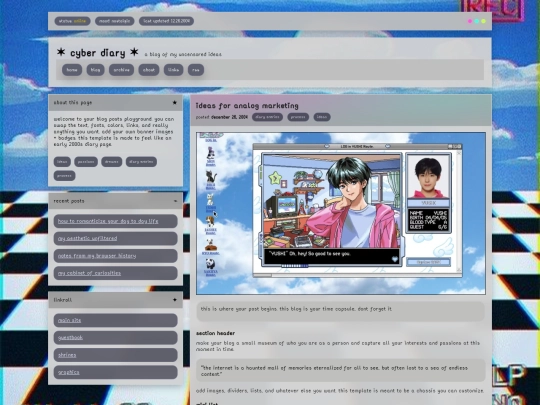Screen dimensions: 540x405
Task: Select the 'ideas' tag in the about panel
Action: (62, 162)
